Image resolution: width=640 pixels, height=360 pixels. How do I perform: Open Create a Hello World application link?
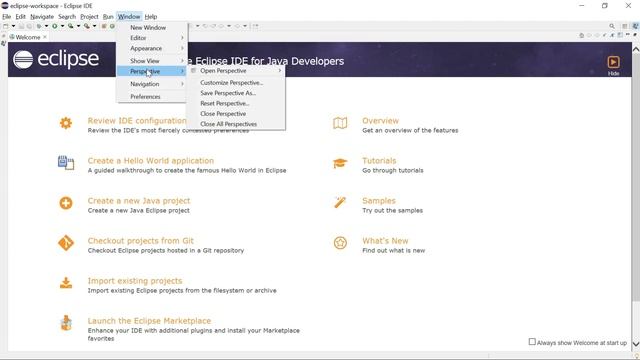coord(151,160)
